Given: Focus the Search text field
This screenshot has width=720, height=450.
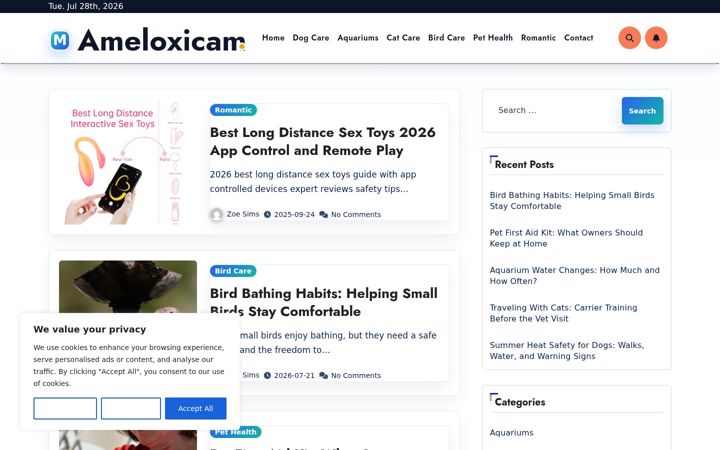Looking at the screenshot, I should point(556,111).
